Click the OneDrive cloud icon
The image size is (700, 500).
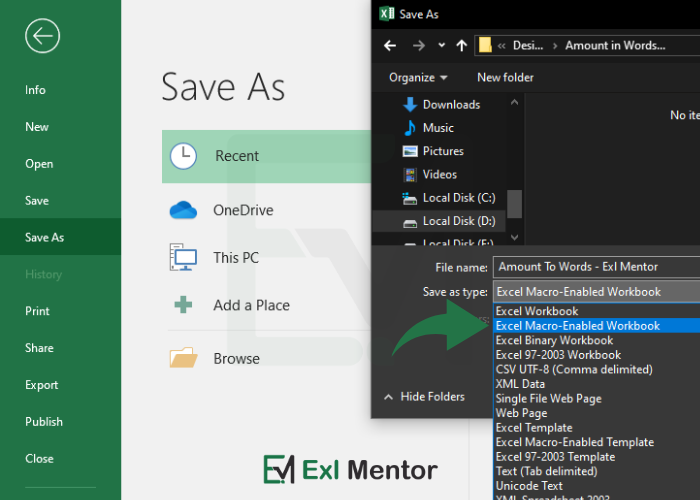tap(183, 210)
